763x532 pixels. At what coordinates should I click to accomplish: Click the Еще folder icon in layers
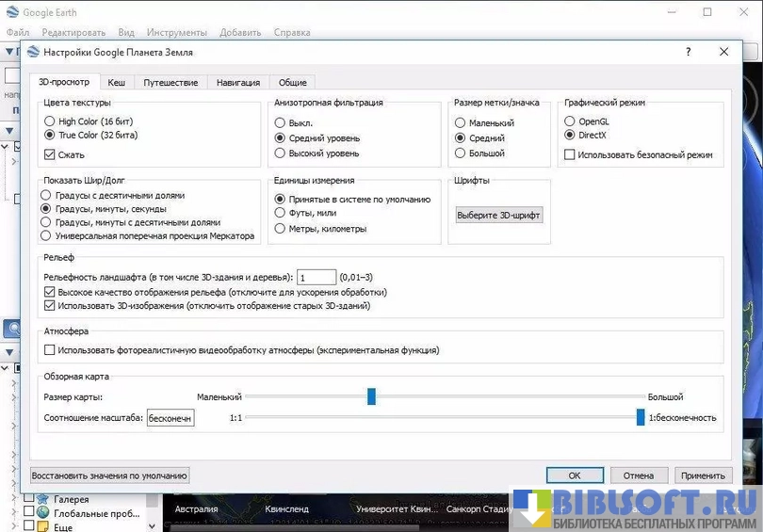[43, 527]
